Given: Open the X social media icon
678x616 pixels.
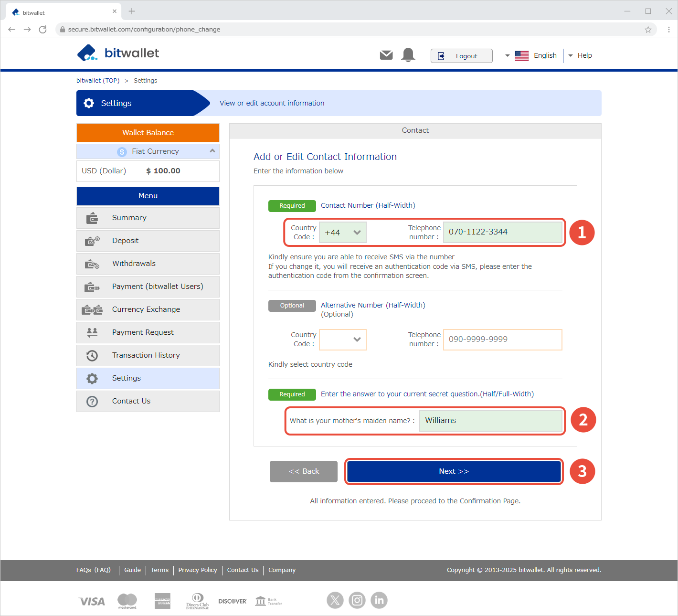Looking at the screenshot, I should 335,600.
